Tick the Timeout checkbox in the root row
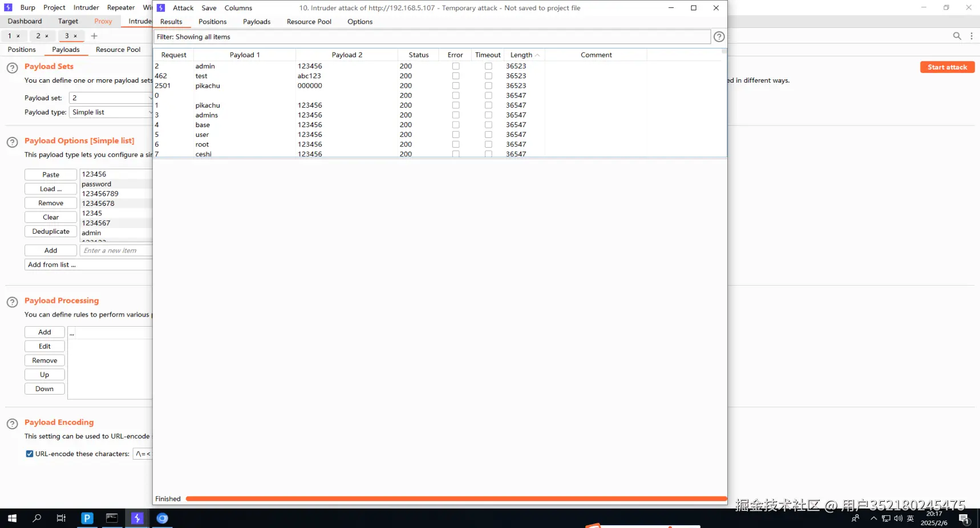The height and width of the screenshot is (528, 980). [x=488, y=144]
